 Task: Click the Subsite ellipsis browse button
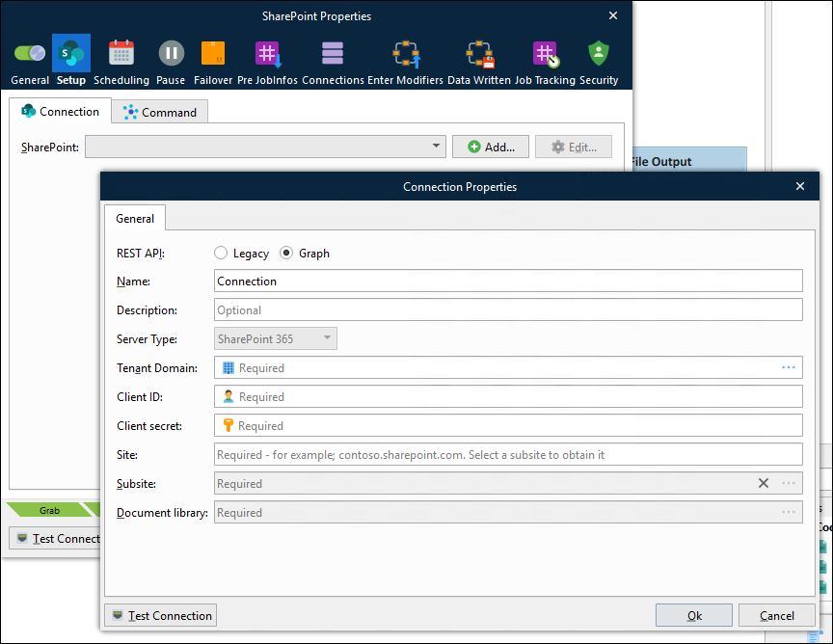(x=789, y=483)
